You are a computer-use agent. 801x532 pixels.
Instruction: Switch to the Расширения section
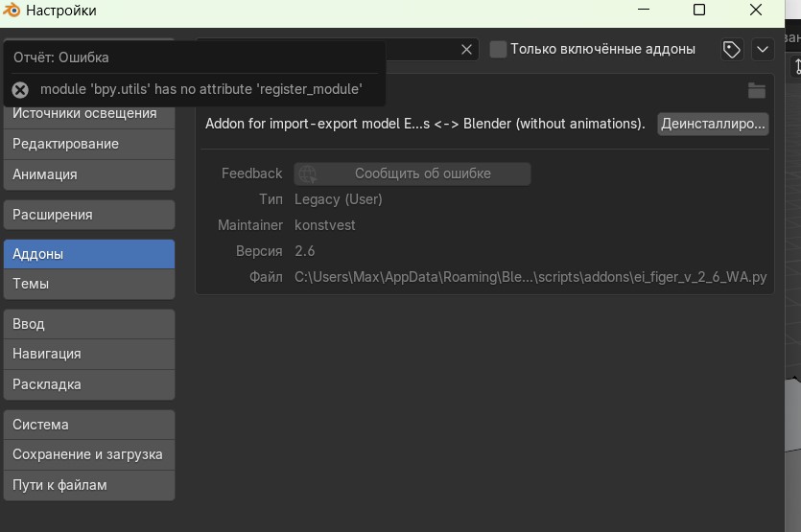coord(89,215)
